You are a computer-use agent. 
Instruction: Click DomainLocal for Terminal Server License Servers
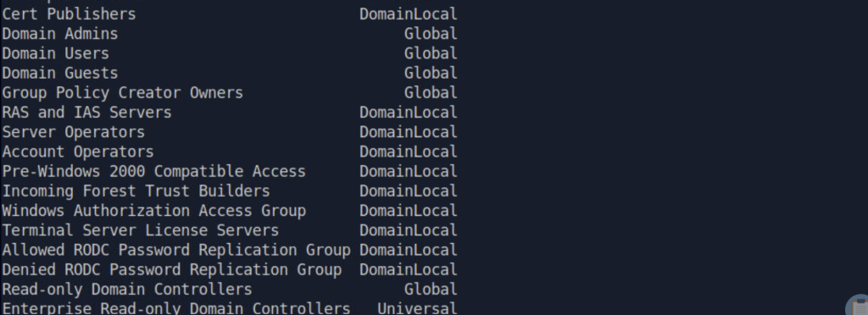click(409, 230)
